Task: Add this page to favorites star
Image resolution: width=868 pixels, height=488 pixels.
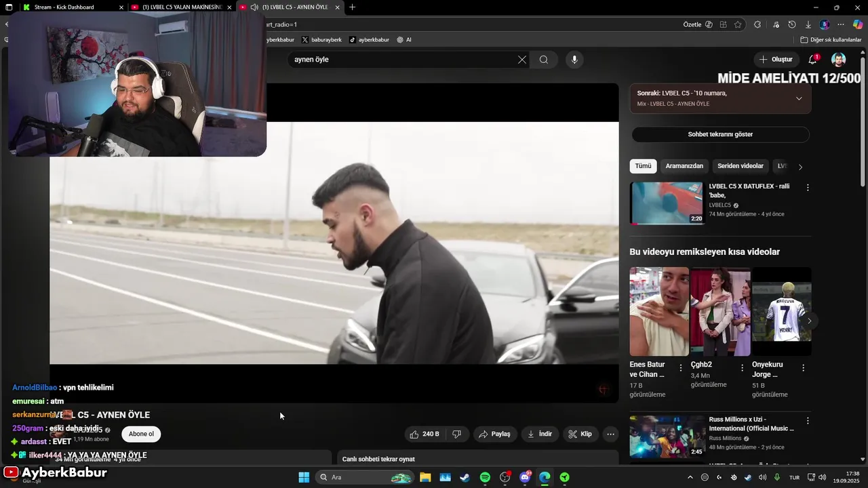Action: coord(738,24)
